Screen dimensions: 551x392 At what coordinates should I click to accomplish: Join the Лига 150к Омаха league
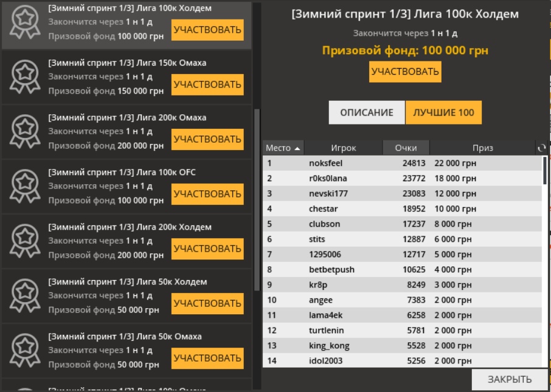(x=207, y=84)
